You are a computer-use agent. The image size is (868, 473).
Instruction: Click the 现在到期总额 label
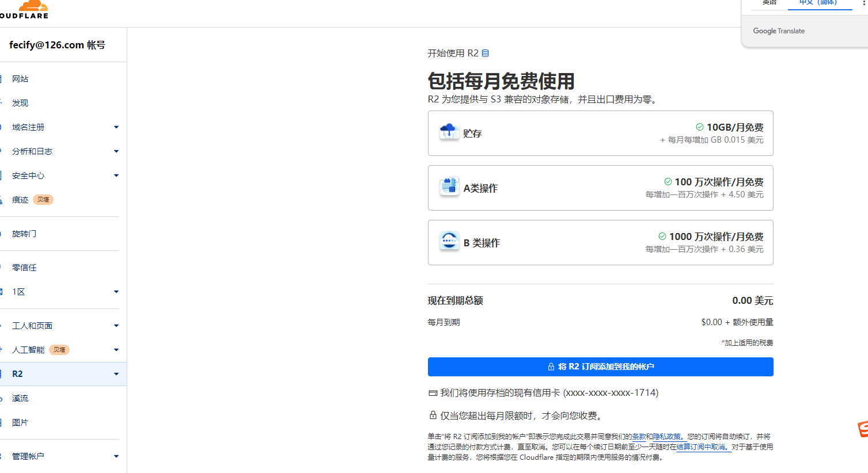point(455,301)
